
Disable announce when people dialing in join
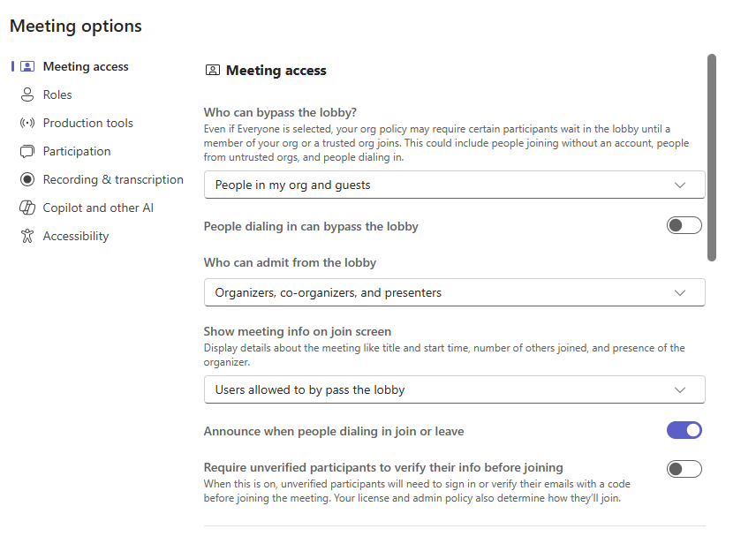[x=684, y=430]
